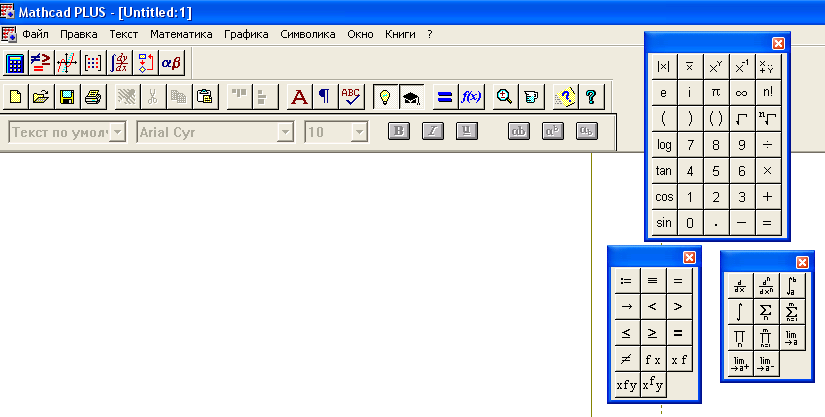Screen dimensions: 825x417
Task: Toggle italic formatting button
Action: click(432, 131)
